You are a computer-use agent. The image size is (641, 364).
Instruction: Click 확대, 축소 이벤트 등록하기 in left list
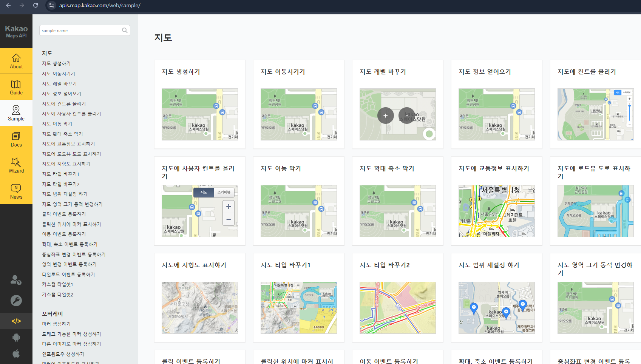[x=70, y=244]
